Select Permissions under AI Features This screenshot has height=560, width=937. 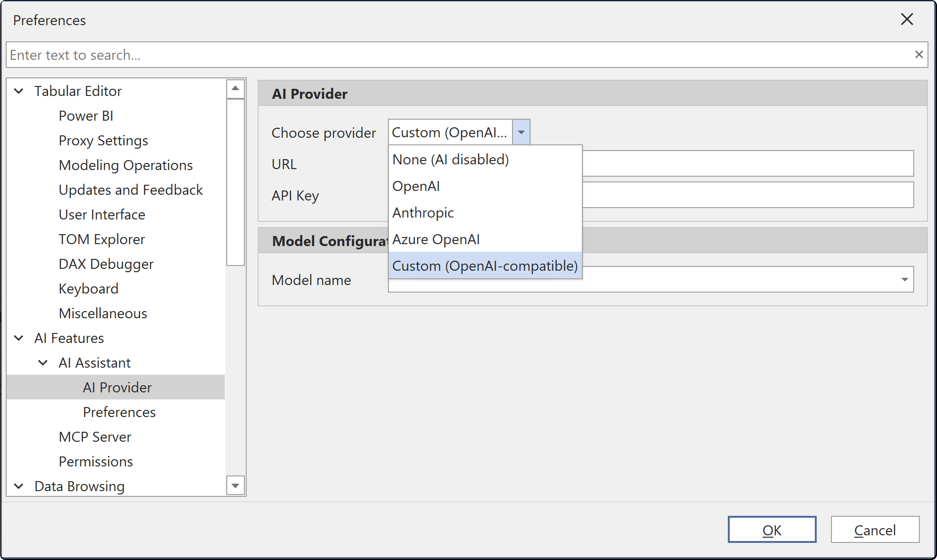click(x=96, y=461)
